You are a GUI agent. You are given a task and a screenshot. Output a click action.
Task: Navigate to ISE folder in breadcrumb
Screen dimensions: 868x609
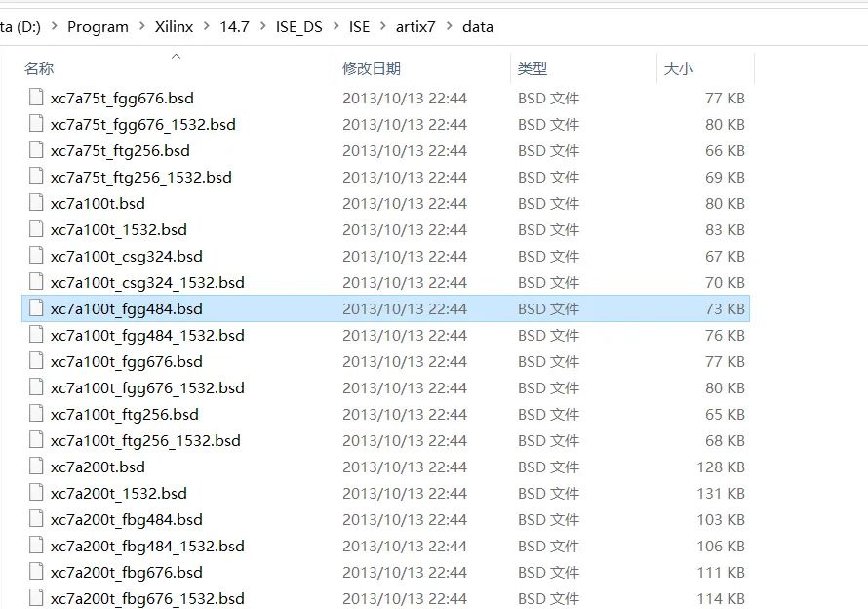tap(359, 26)
